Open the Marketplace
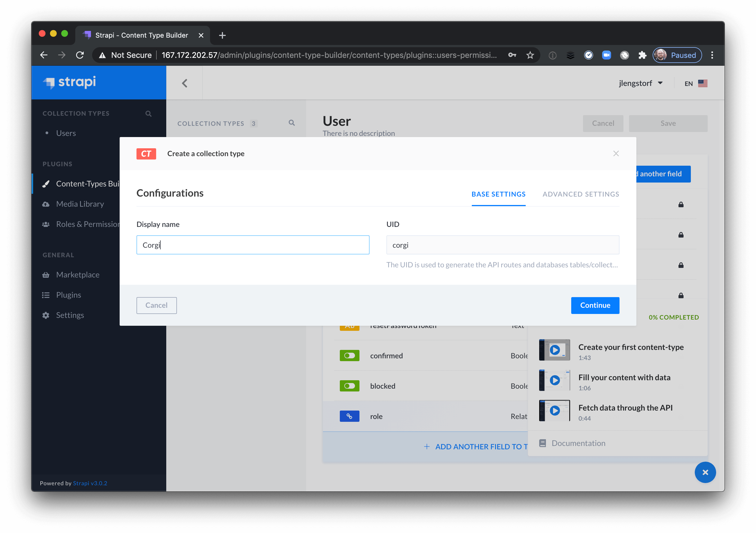The width and height of the screenshot is (756, 533). click(78, 274)
